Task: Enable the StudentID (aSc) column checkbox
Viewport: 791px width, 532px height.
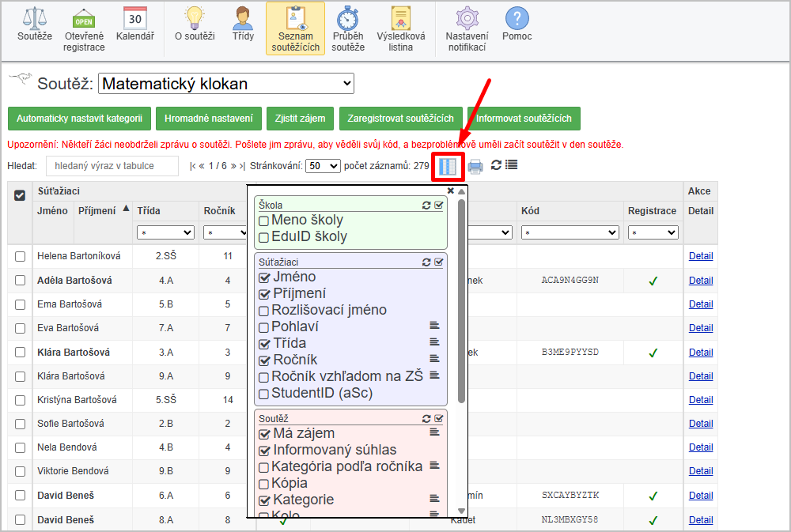Action: coord(263,394)
